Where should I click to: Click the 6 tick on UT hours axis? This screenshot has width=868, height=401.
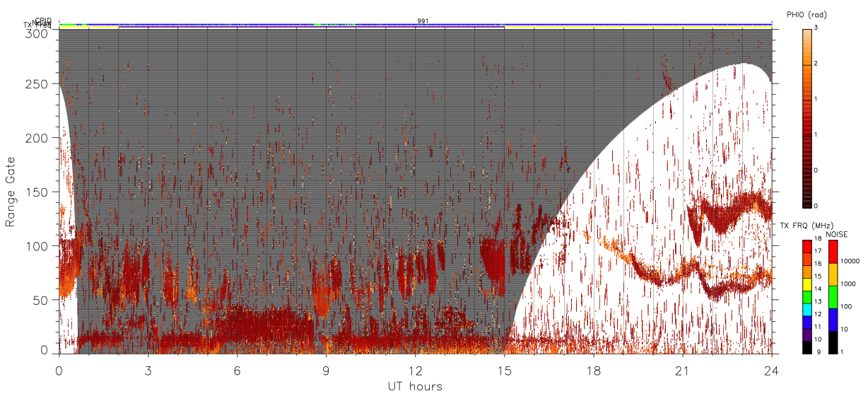tap(237, 370)
